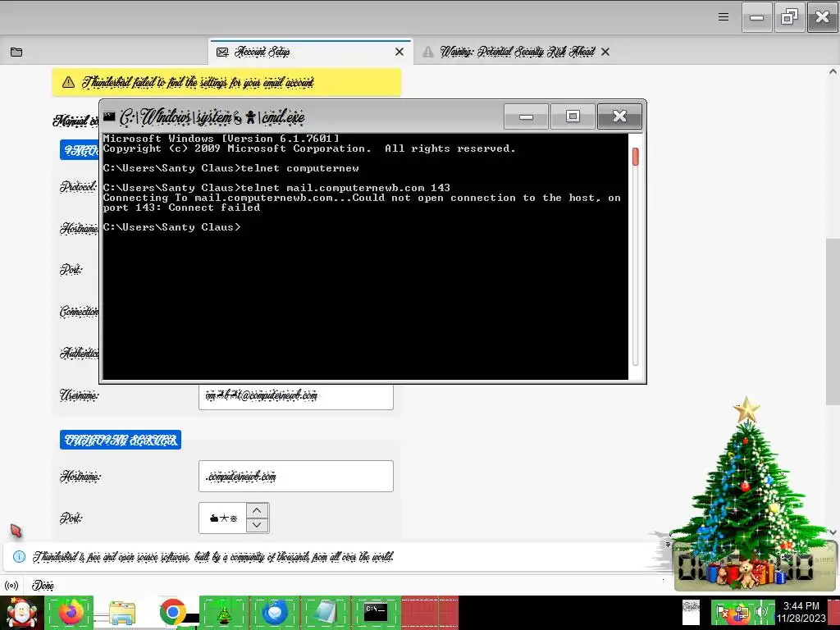
Task: Switch to the Account Setup tab
Action: tap(311, 52)
